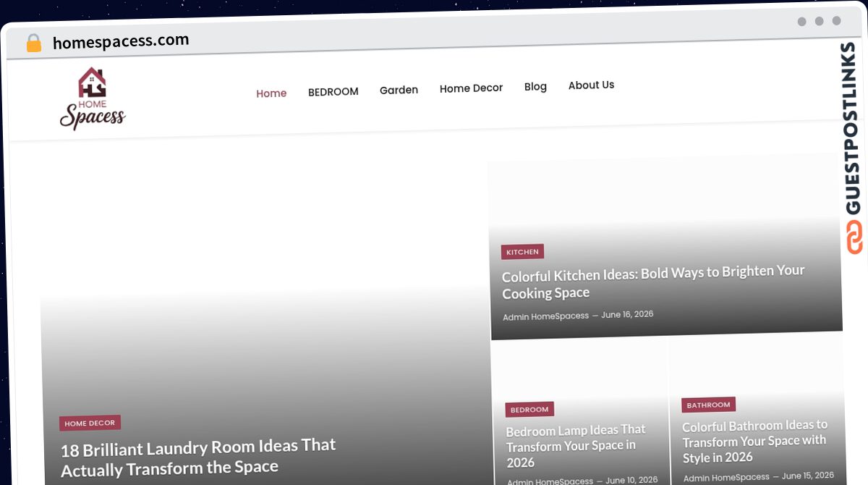The width and height of the screenshot is (868, 485).
Task: Open the Home Decor menu item
Action: click(471, 88)
